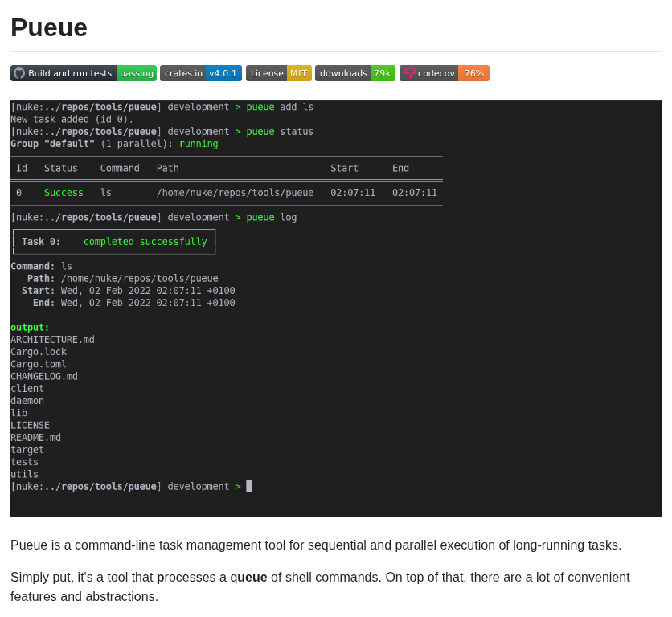Click the start time 02:07:11 table cell
Viewport: 672px width, 617px height.
pyautogui.click(x=353, y=193)
